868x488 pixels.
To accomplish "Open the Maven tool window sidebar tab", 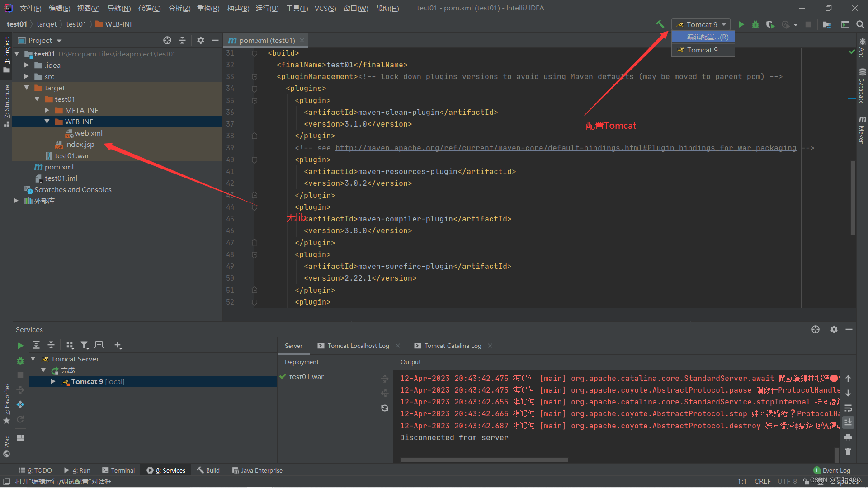I will pos(862,131).
